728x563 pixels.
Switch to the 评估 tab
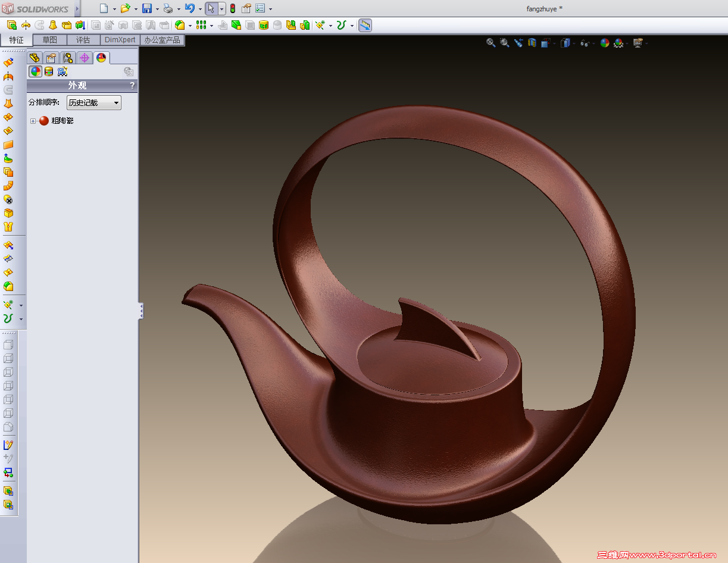pos(83,40)
